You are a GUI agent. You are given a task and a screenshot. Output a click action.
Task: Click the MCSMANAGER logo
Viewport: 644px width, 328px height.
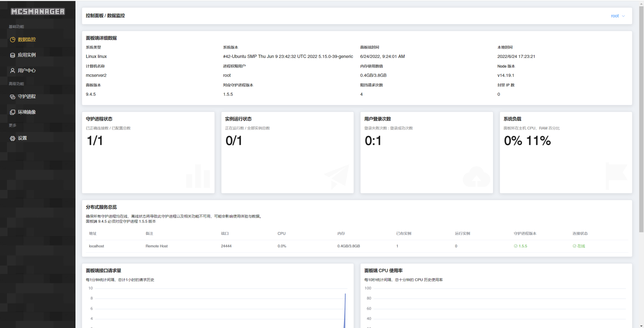tap(38, 12)
